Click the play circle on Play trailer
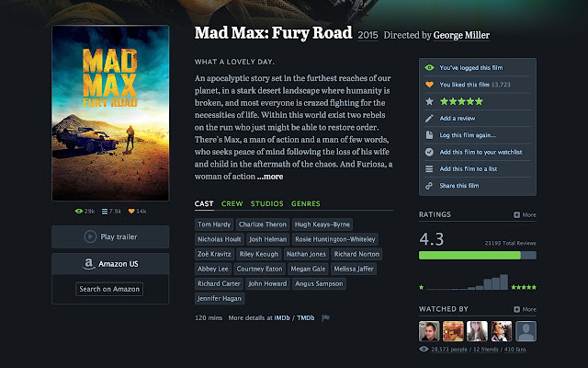The image size is (588, 368). coord(90,236)
